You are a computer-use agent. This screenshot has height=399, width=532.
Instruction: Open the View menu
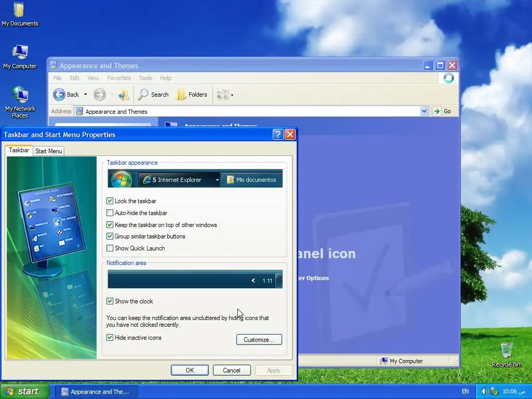[93, 78]
